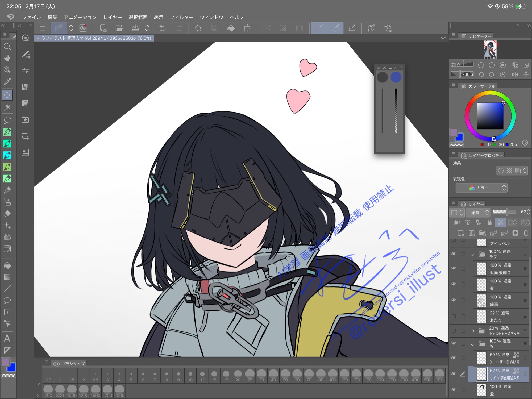The width and height of the screenshot is (532, 399).
Task: Pick the Eyedropper tool
Action: click(7, 82)
